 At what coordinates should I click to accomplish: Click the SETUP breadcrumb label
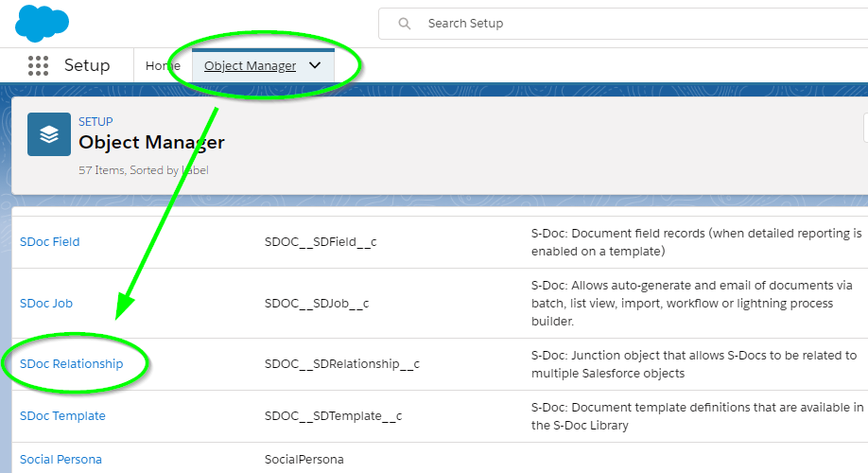click(x=95, y=122)
